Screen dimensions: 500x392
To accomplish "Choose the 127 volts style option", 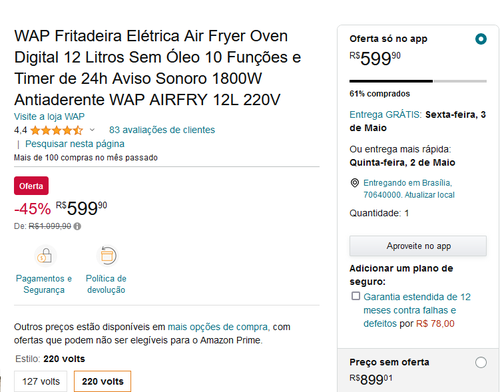I will point(41,381).
